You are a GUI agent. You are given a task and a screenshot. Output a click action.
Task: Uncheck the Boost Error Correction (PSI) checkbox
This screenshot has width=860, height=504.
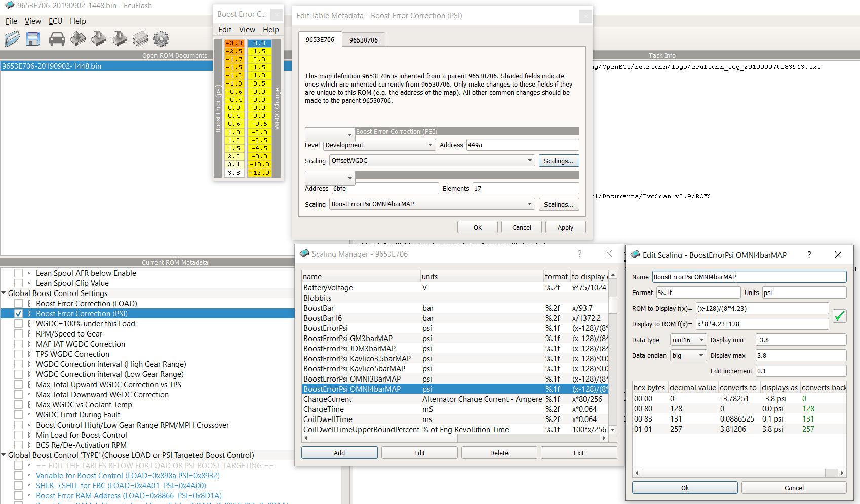(x=19, y=314)
